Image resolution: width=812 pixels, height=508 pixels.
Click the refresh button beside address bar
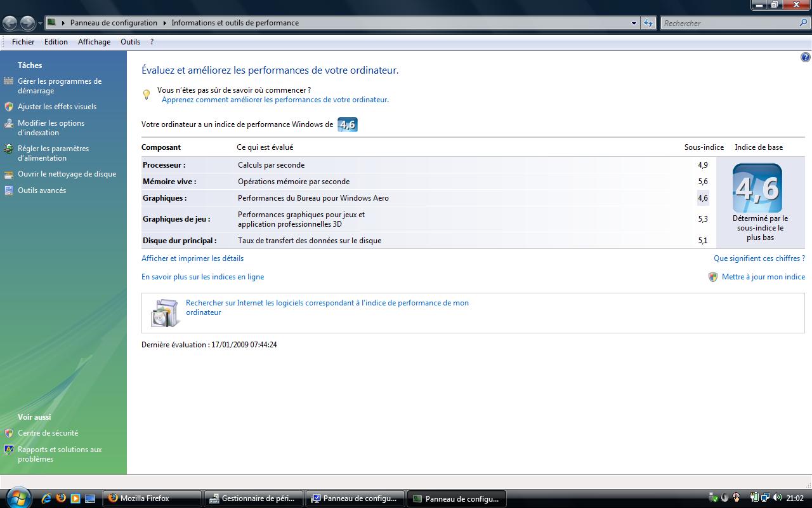tap(648, 23)
